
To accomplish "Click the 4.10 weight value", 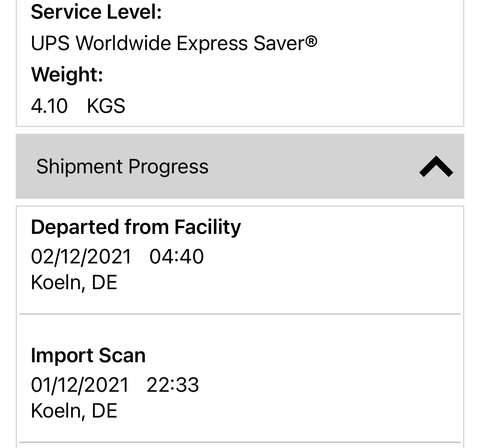I will pos(49,106).
